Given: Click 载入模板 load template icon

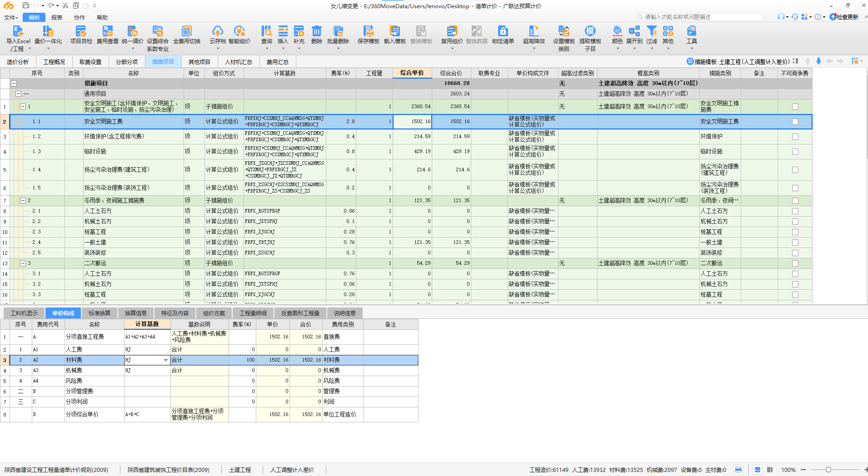Looking at the screenshot, I should (395, 31).
